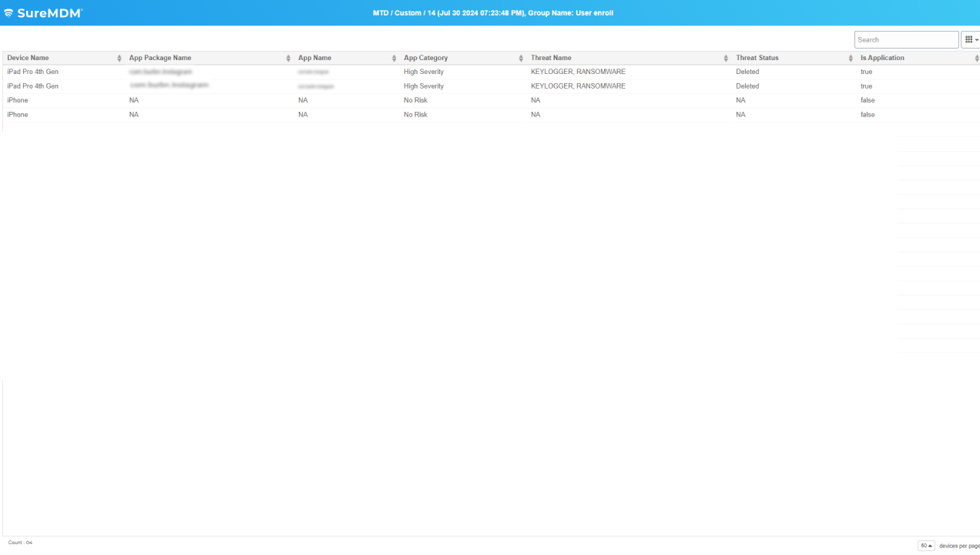Click the App Package Name header text
980x555 pixels.
(160, 58)
